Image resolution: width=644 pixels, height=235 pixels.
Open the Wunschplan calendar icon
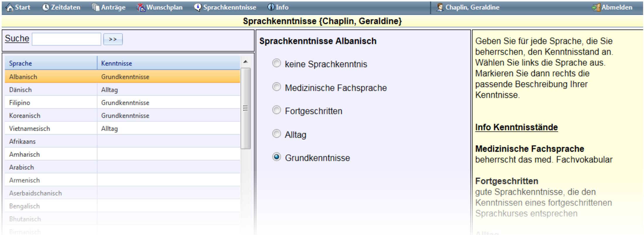pos(141,8)
